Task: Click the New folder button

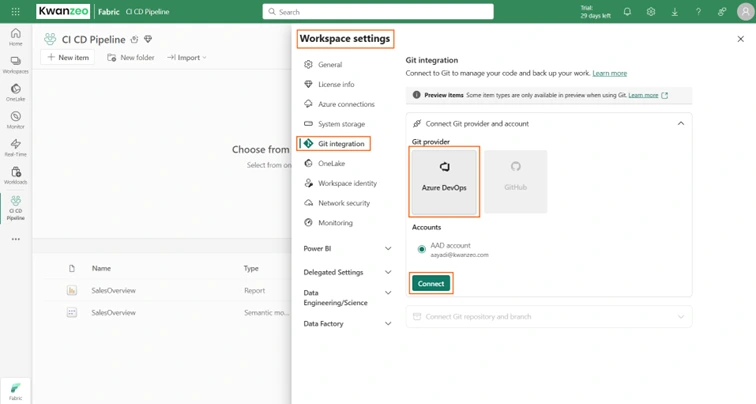Action: [131, 57]
